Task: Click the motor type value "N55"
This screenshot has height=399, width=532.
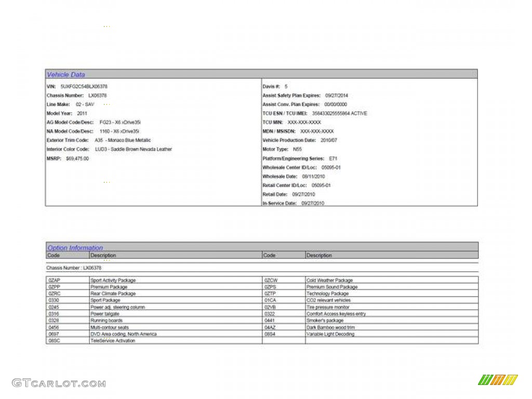Action: pyautogui.click(x=297, y=149)
